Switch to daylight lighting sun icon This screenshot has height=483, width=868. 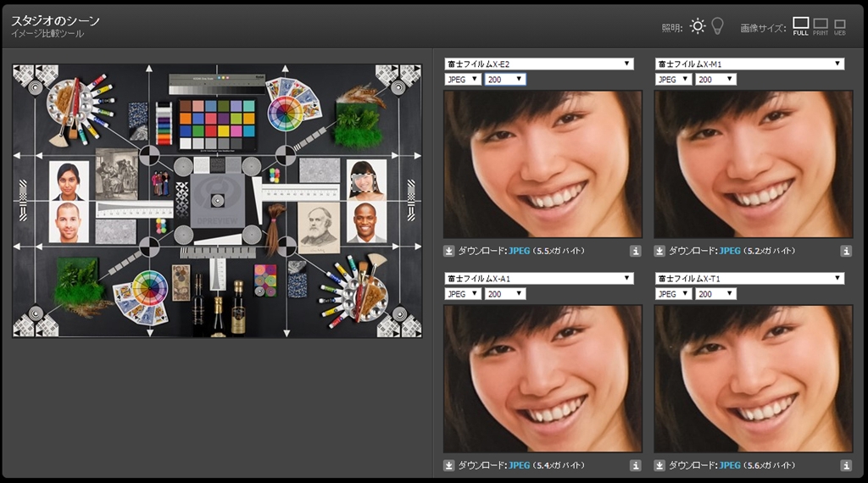[x=698, y=26]
